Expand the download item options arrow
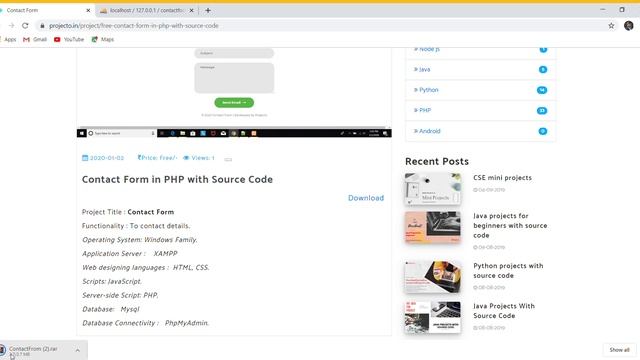The width and height of the screenshot is (640, 360). (x=78, y=350)
